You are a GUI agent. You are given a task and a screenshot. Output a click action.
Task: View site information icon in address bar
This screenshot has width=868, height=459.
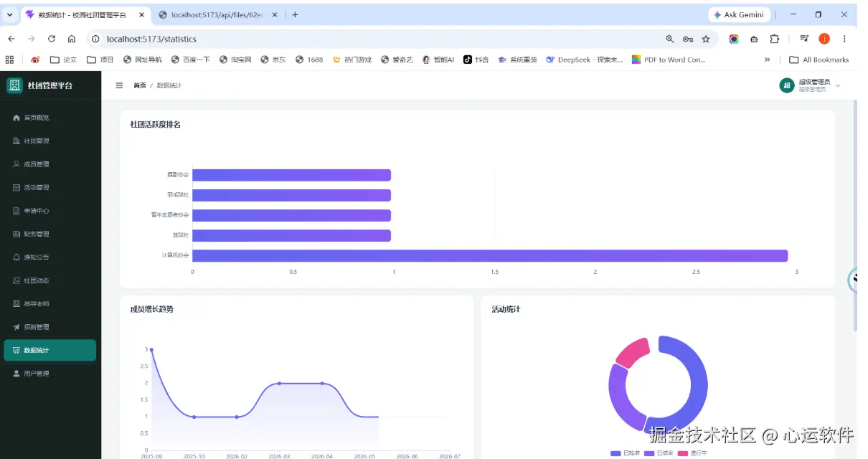[95, 39]
